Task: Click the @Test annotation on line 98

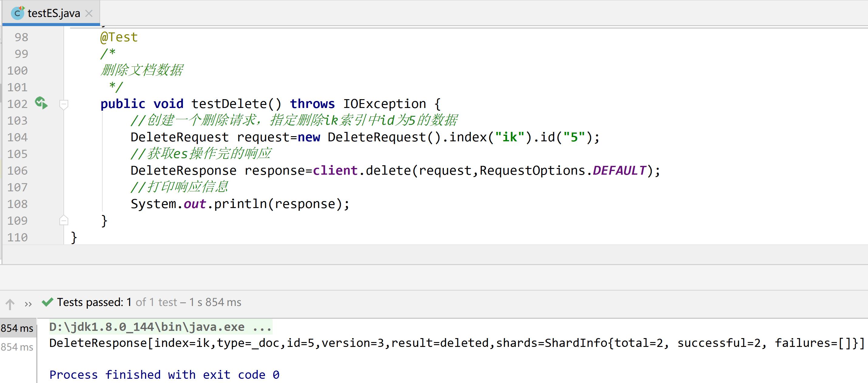Action: pos(119,37)
